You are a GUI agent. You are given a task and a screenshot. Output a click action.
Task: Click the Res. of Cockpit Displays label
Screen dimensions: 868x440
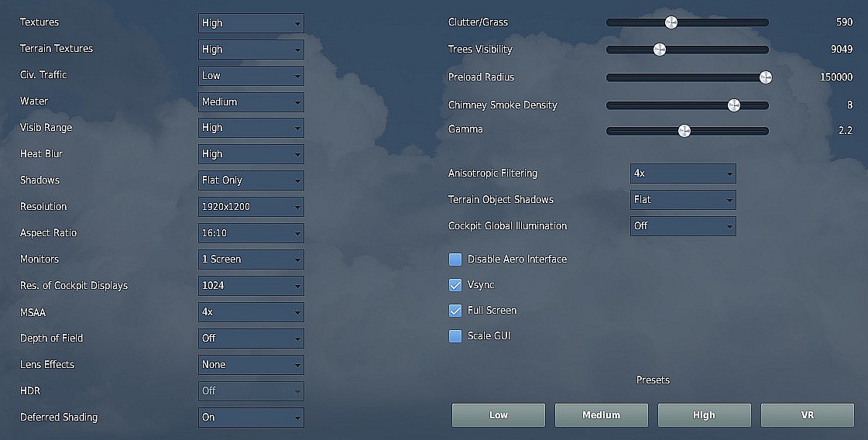click(74, 286)
